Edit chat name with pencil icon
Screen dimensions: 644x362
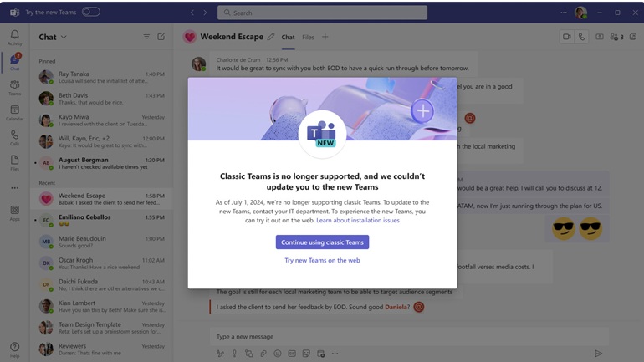(271, 37)
